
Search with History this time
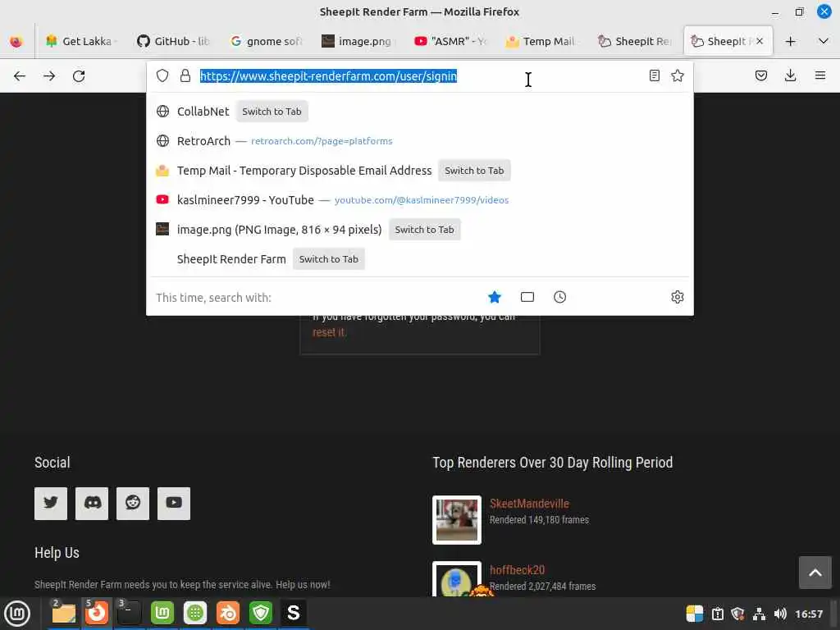click(559, 297)
